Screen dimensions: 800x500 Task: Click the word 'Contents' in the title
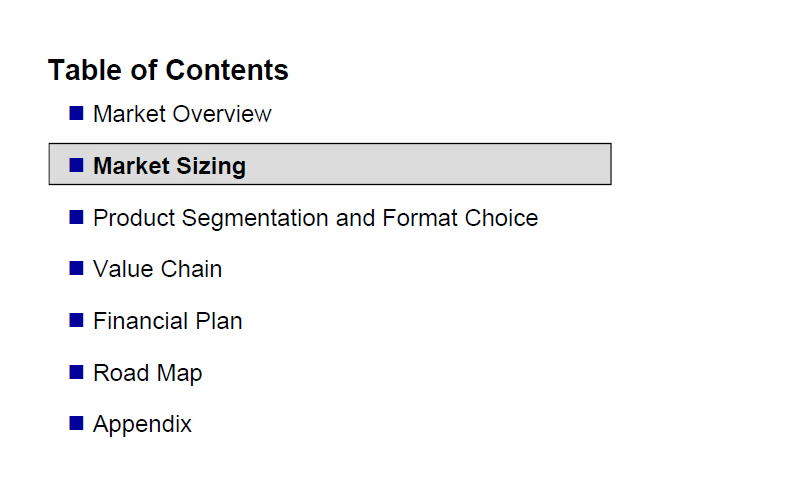point(227,70)
